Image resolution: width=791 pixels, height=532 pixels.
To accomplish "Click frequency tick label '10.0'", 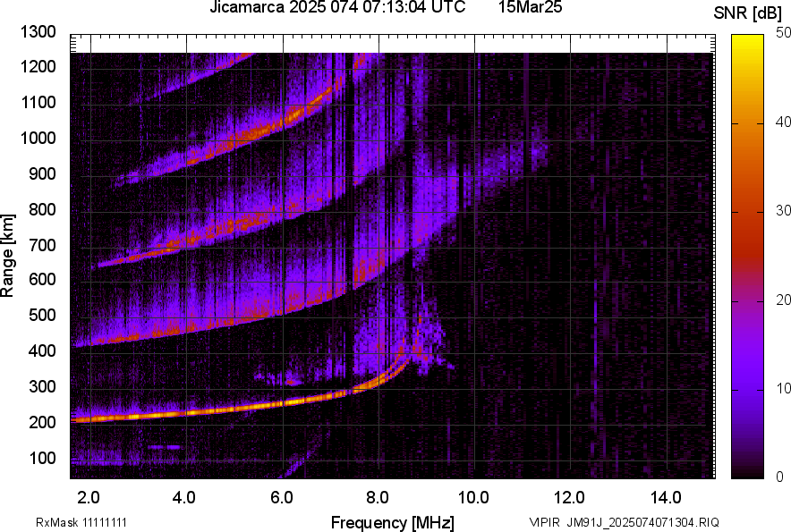I will [473, 498].
